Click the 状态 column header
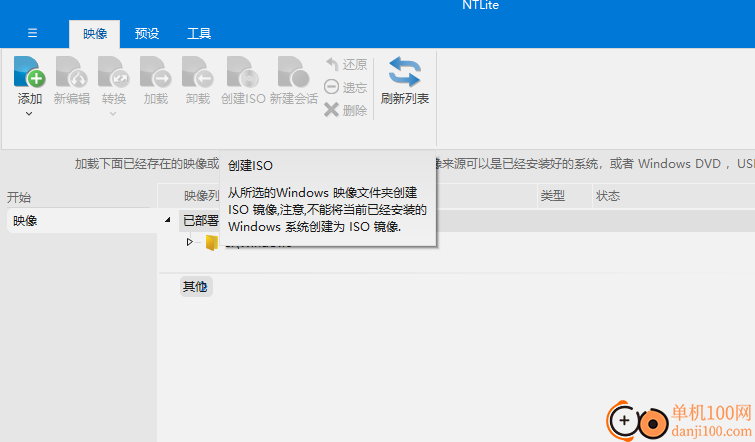The width and height of the screenshot is (755, 442). coord(608,195)
